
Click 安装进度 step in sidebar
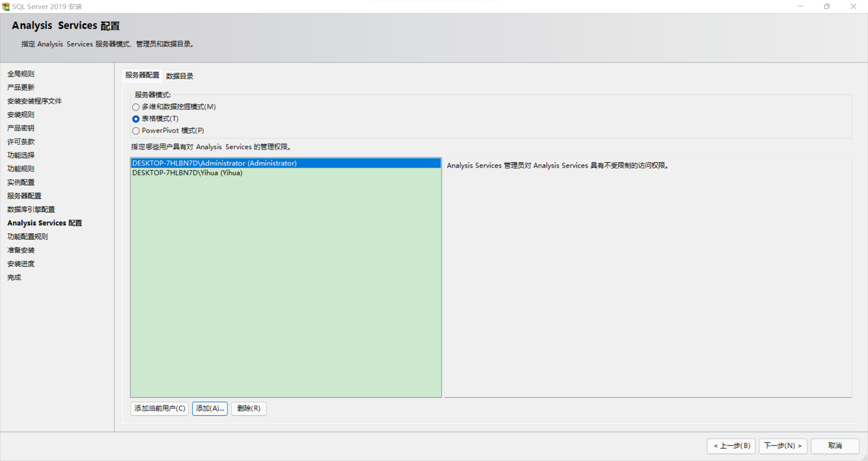click(x=21, y=263)
